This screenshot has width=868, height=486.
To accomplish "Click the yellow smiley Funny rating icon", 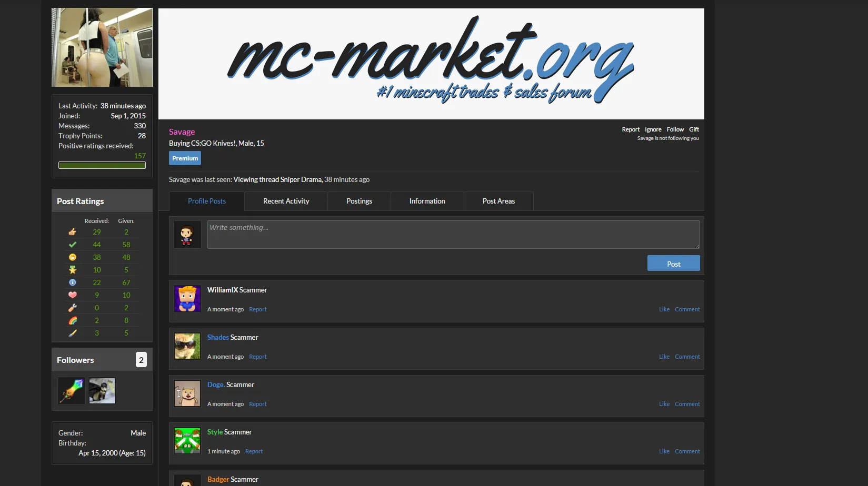I will (73, 257).
